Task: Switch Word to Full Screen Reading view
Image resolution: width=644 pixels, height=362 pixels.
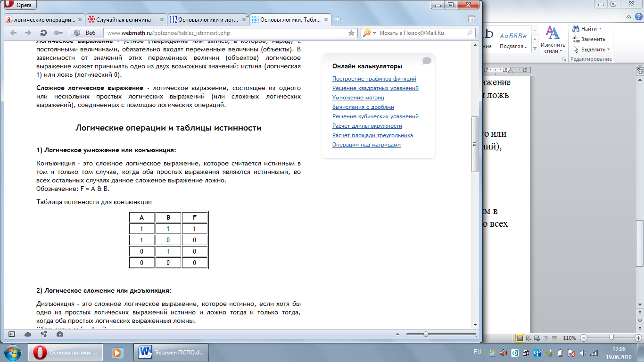Action: 529,338
